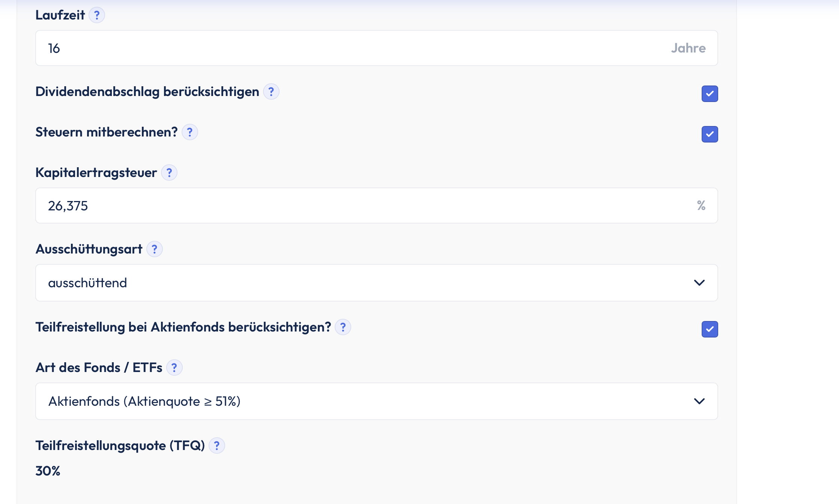Click the Dividendenabschlag berücksichtigen label text
The height and width of the screenshot is (504, 839).
(x=147, y=92)
